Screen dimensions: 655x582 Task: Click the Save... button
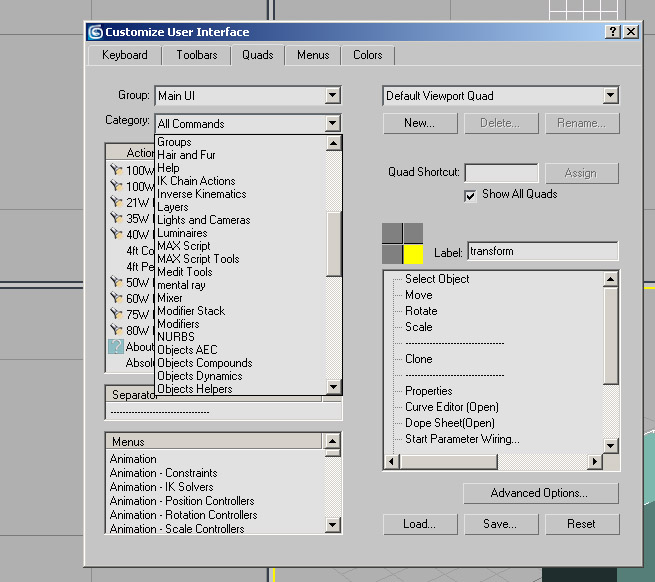[500, 524]
